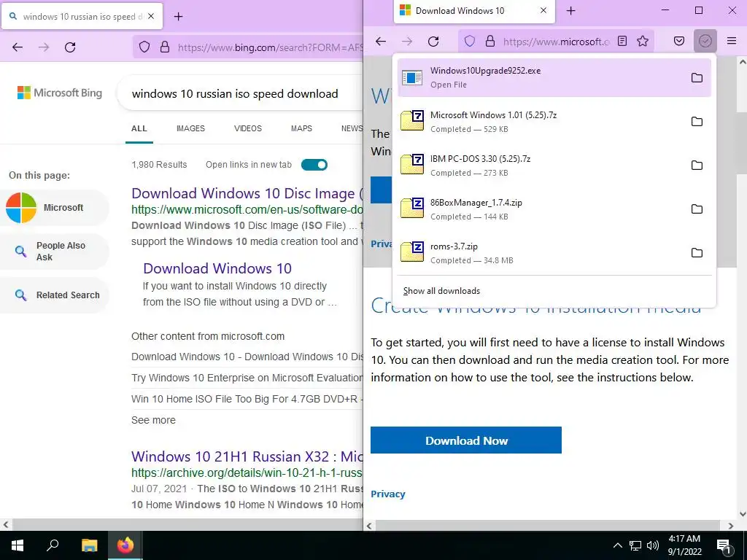This screenshot has width=747, height=560.
Task: Click Firefox icon in taskbar
Action: [125, 545]
